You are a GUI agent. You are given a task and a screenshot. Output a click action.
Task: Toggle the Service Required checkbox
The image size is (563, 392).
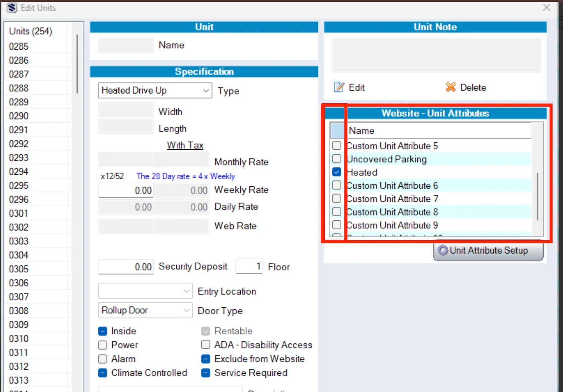click(x=206, y=373)
